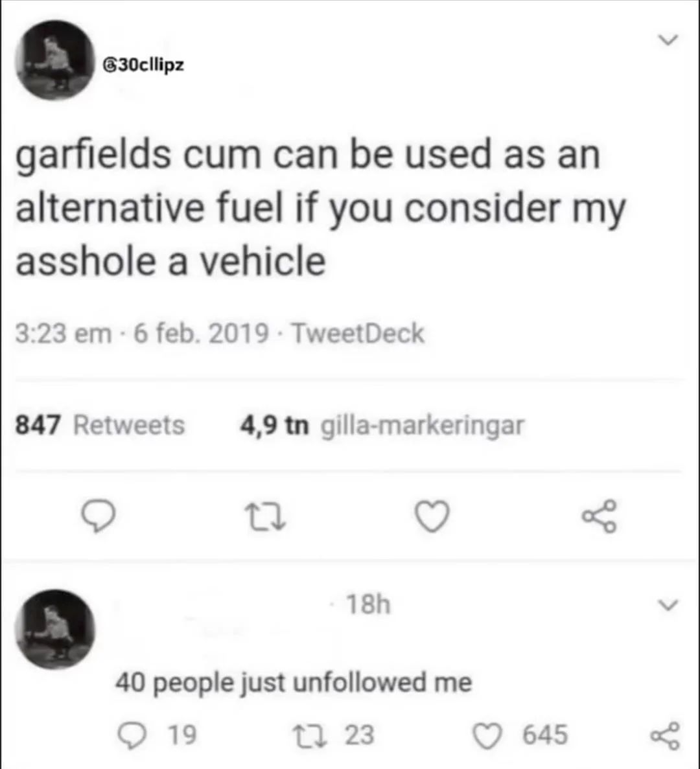Open the TweetDeck source link
700x769 pixels.
(358, 334)
